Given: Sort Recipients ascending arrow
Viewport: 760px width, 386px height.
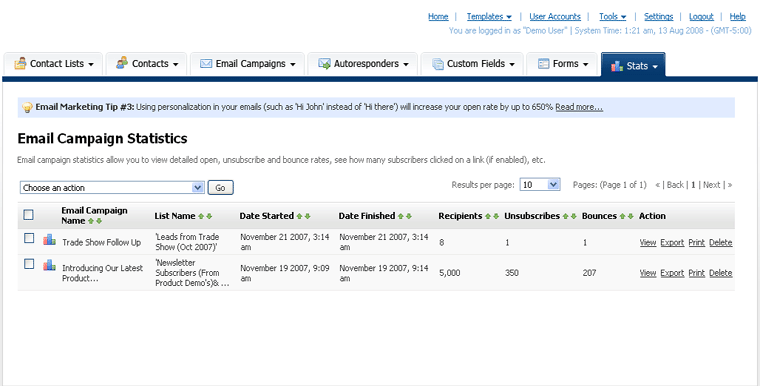Looking at the screenshot, I should (x=488, y=216).
